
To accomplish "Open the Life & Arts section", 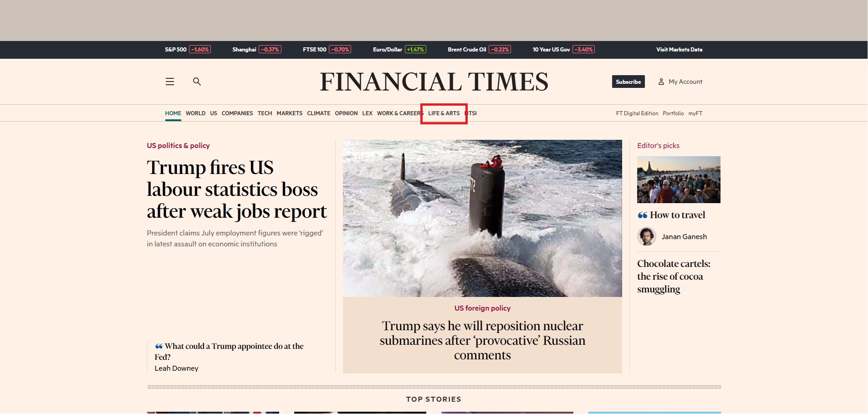I will coord(444,113).
